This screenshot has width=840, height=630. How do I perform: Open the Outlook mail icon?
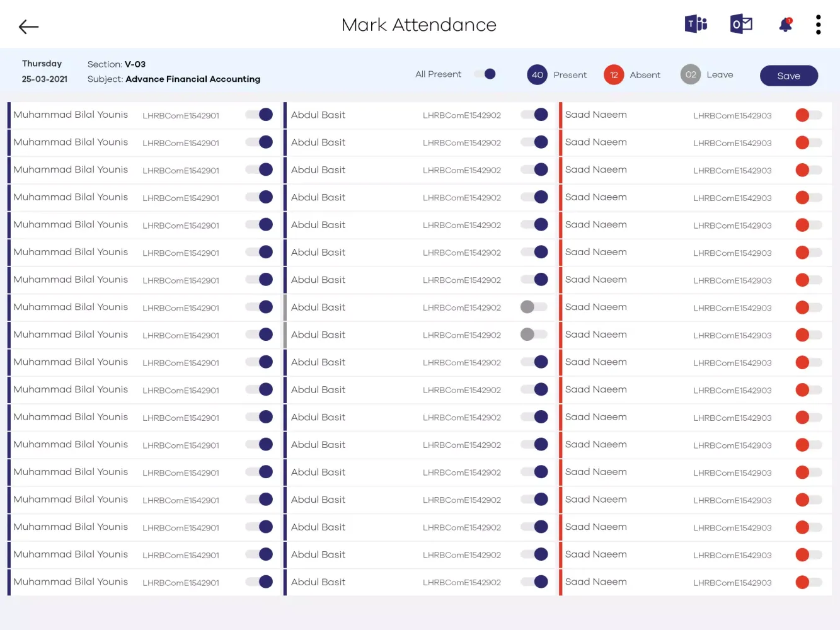coord(741,25)
